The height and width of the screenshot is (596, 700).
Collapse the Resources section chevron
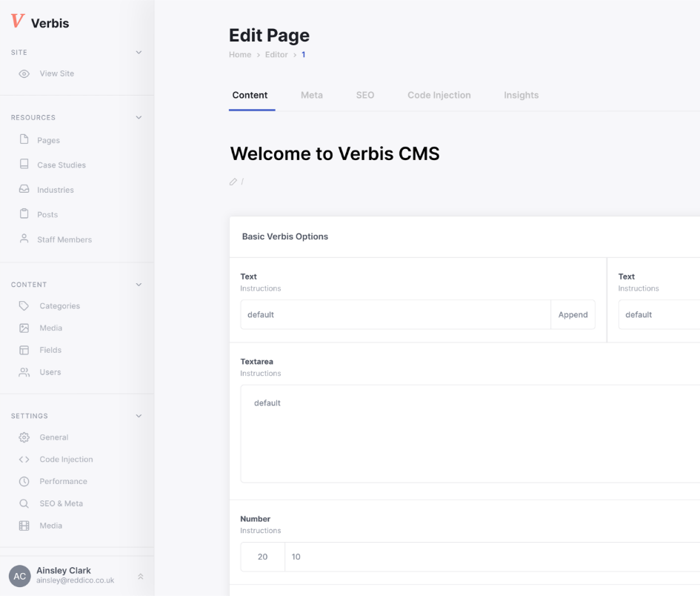pyautogui.click(x=139, y=118)
